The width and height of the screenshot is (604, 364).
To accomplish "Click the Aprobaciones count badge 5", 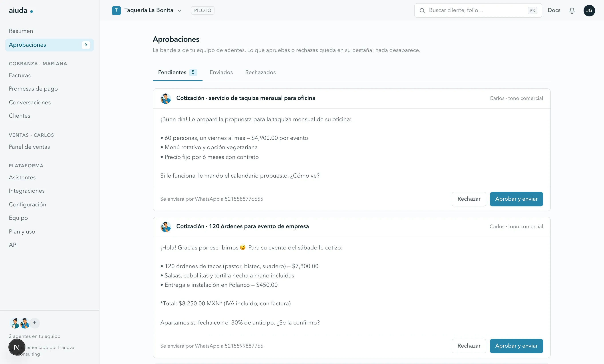I will point(86,45).
